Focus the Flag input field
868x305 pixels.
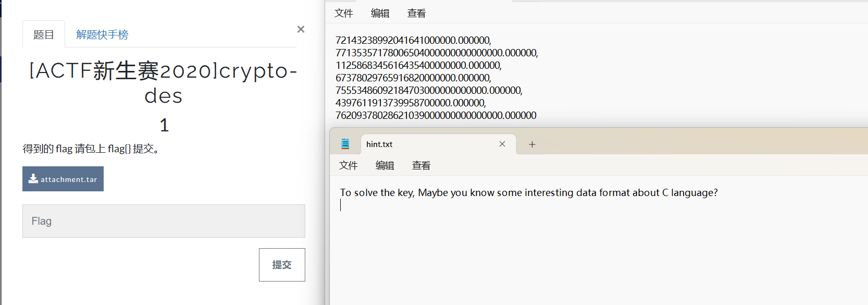[164, 221]
